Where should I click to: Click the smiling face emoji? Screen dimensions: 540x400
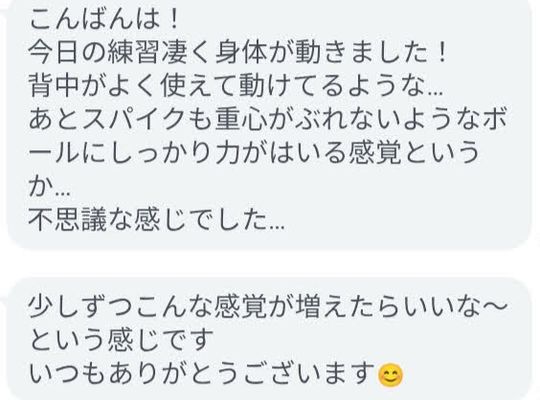390,375
